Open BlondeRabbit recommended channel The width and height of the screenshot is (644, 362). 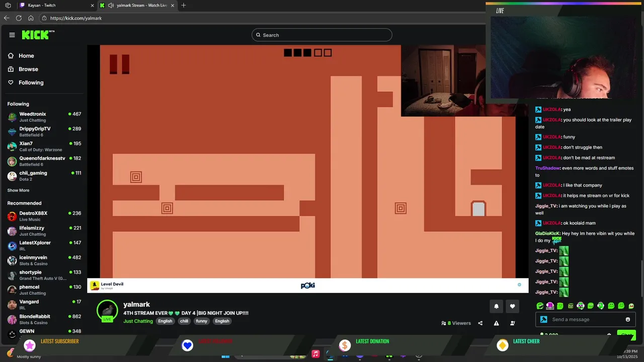pos(44,319)
